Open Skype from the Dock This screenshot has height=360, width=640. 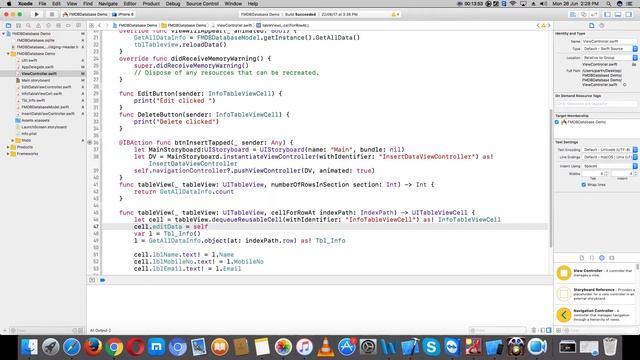[x=431, y=347]
